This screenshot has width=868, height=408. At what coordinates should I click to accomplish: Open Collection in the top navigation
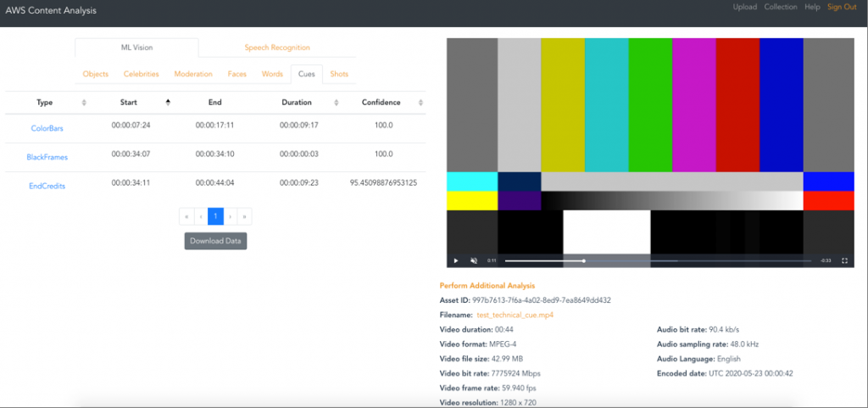[781, 7]
